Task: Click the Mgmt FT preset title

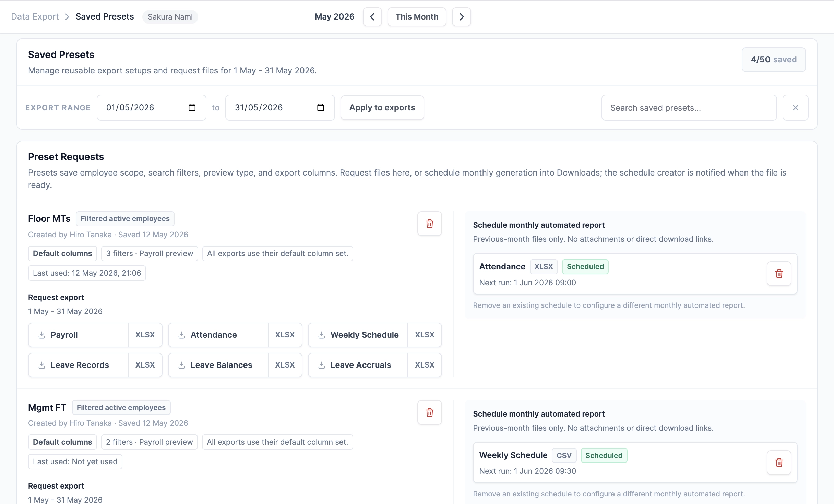Action: pos(47,408)
